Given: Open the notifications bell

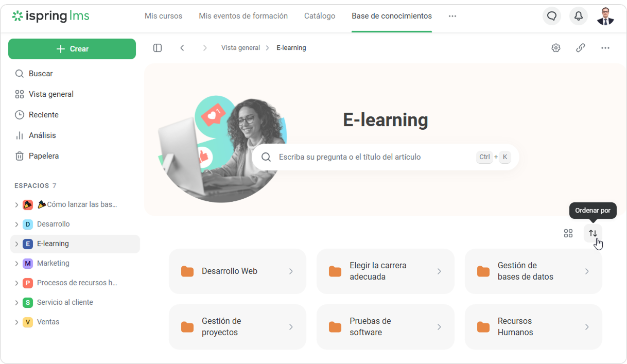Looking at the screenshot, I should tap(578, 16).
